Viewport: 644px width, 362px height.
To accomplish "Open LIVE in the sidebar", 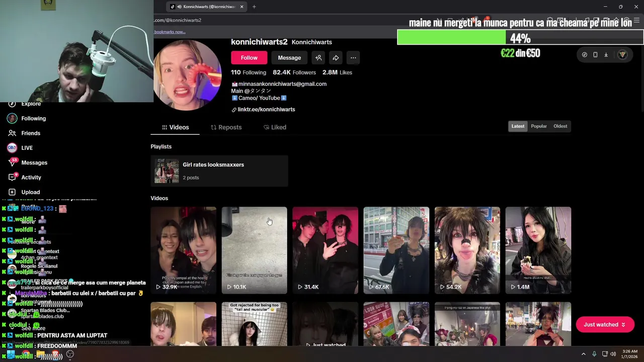I will (x=27, y=148).
